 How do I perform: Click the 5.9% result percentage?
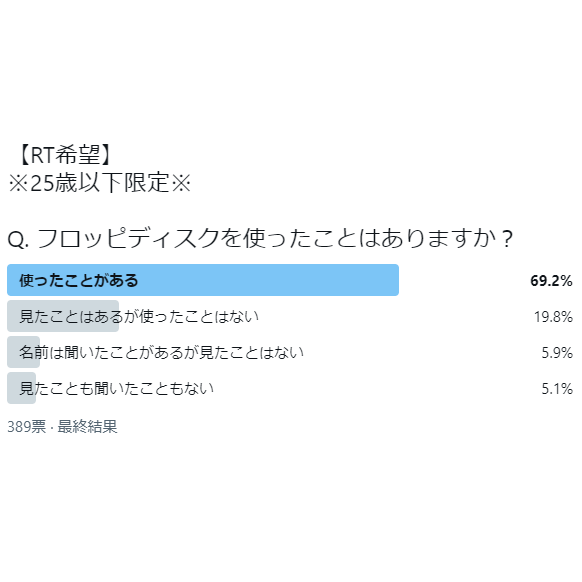click(557, 353)
